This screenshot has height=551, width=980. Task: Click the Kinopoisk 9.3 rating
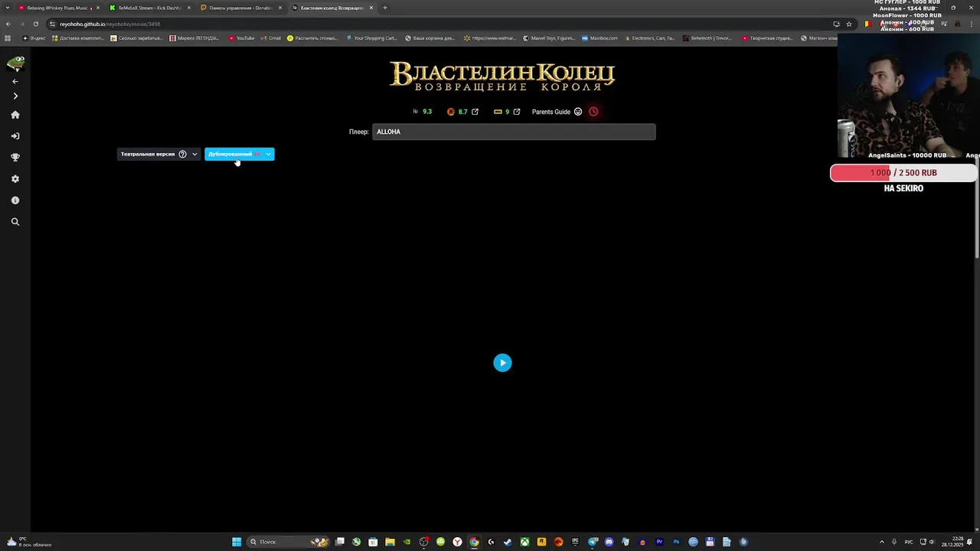tap(422, 112)
